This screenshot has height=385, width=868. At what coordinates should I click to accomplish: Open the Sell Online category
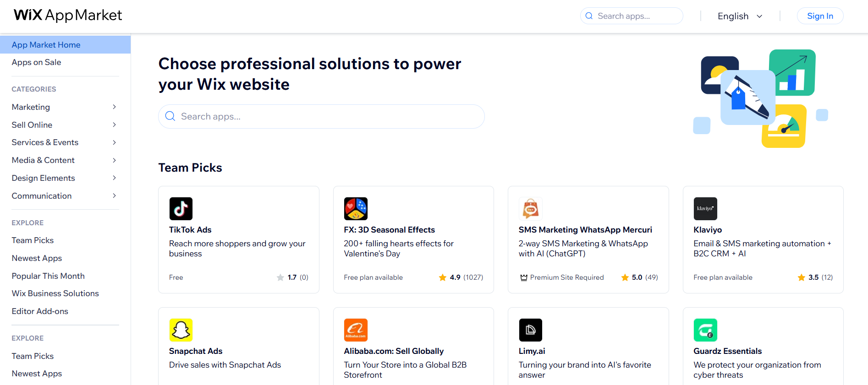(x=32, y=125)
